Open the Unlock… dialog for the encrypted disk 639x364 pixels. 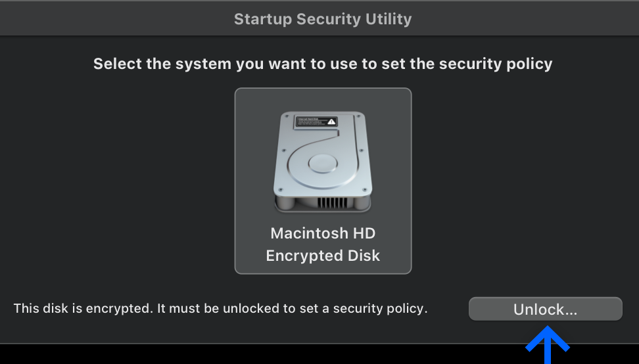tap(545, 309)
